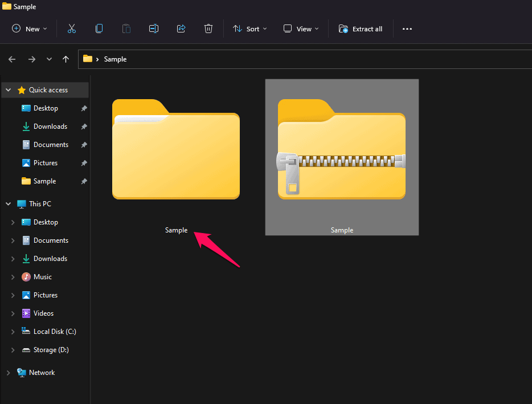Select Storage (D:) in sidebar
Screen dimensions: 532x404
(51, 350)
